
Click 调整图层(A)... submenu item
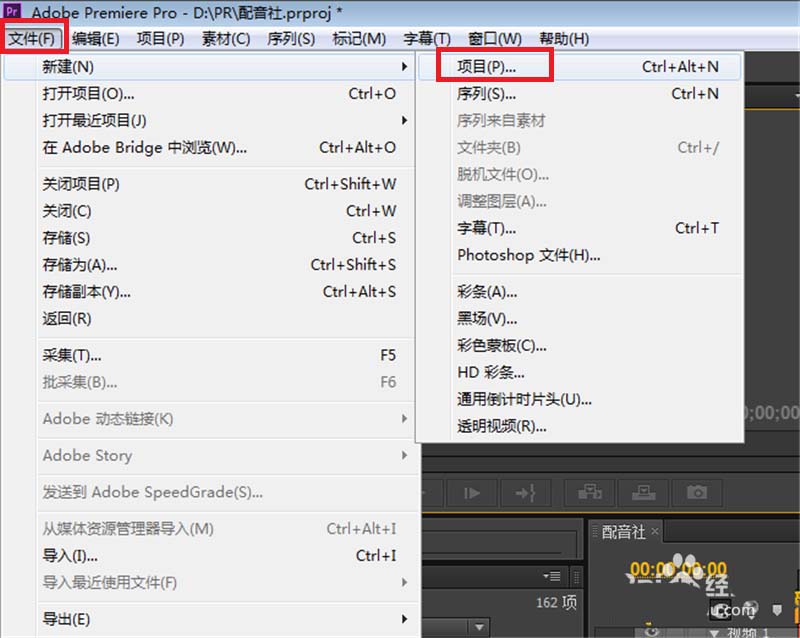(580, 202)
